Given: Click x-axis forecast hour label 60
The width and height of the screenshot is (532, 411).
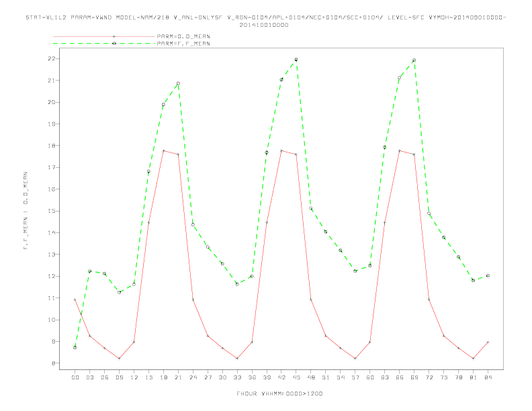Looking at the screenshot, I should 370,377.
